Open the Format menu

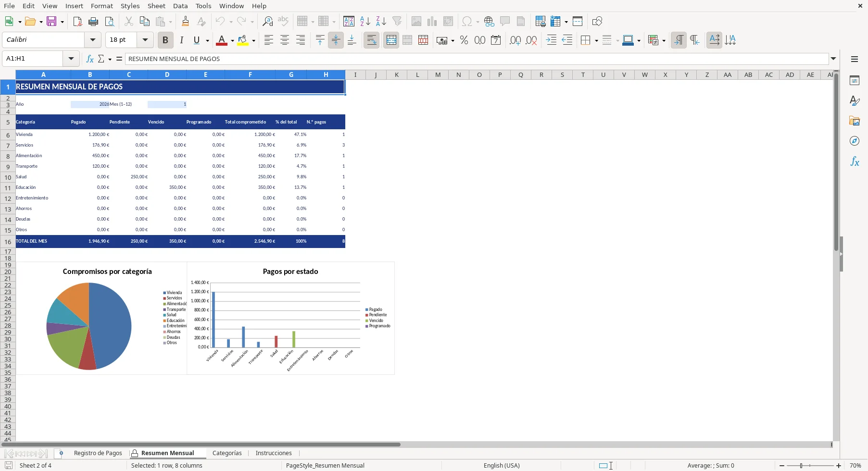pos(102,6)
